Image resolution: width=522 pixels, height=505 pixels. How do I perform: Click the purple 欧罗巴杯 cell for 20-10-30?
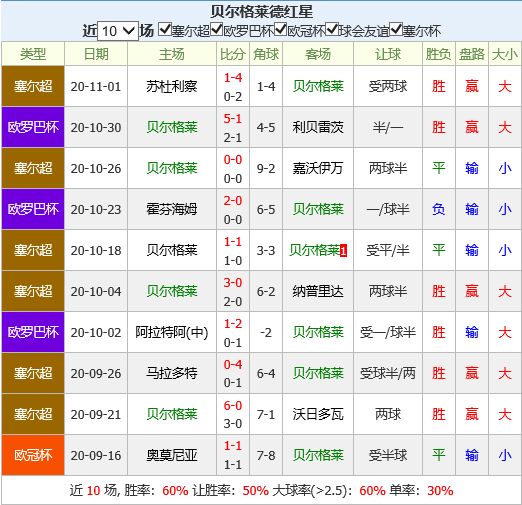pyautogui.click(x=33, y=127)
